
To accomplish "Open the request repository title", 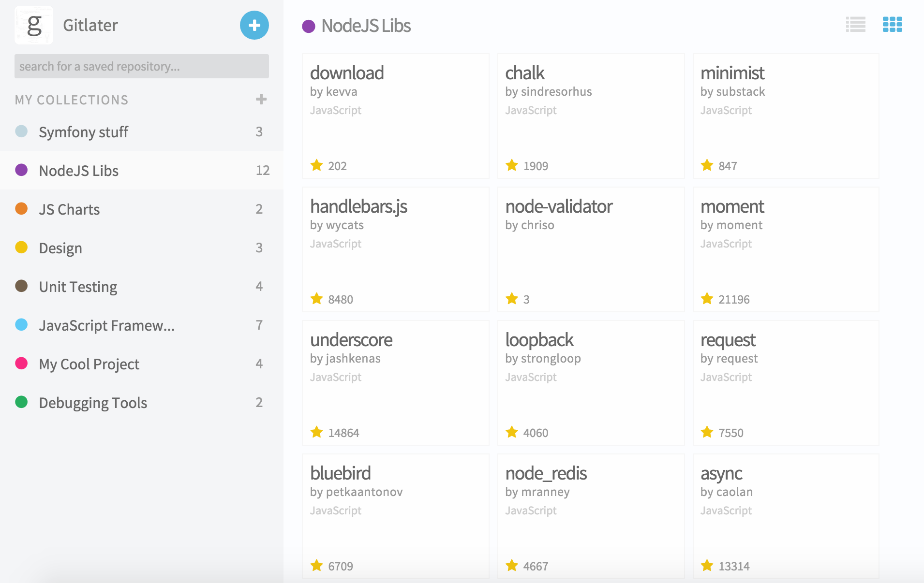I will [728, 340].
